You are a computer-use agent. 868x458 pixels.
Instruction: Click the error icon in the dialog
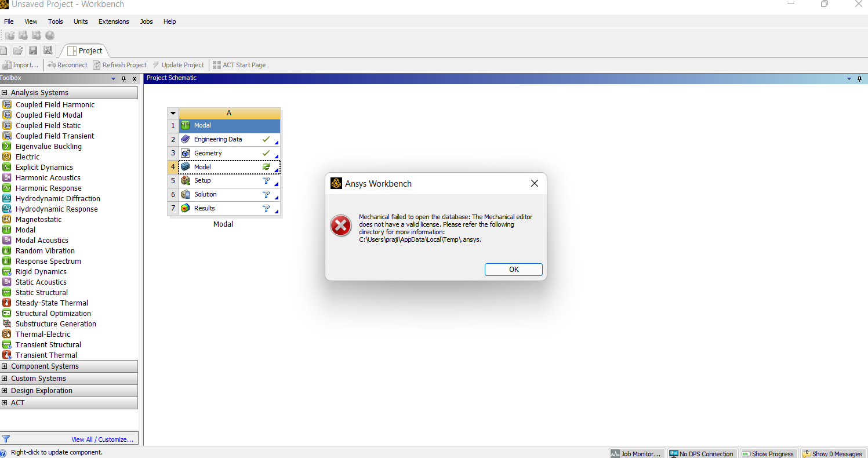[341, 225]
